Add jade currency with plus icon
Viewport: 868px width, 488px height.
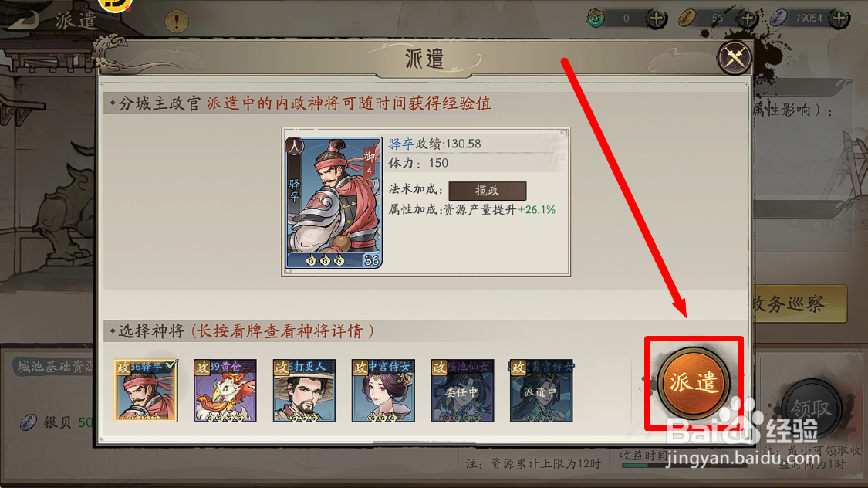point(657,19)
